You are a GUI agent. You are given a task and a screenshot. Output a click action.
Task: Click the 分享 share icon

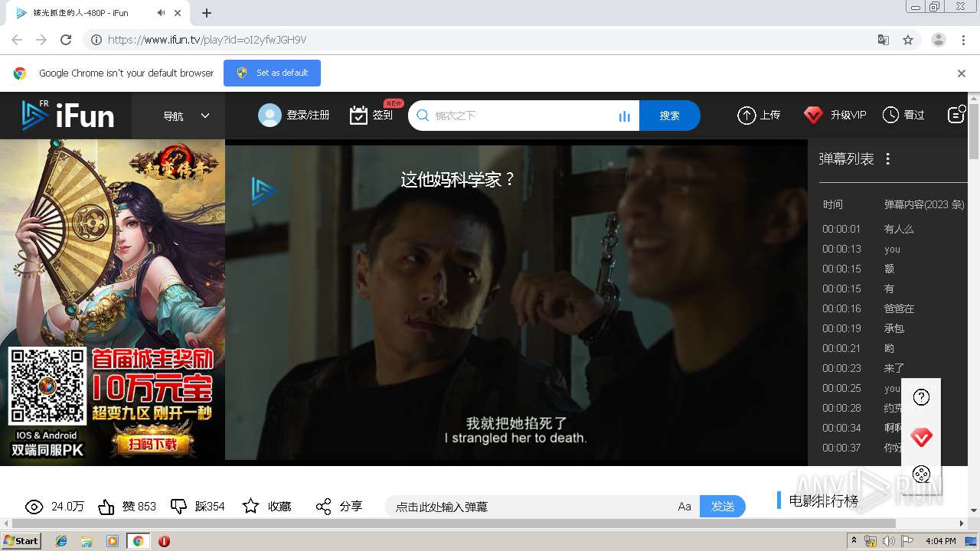pyautogui.click(x=324, y=507)
